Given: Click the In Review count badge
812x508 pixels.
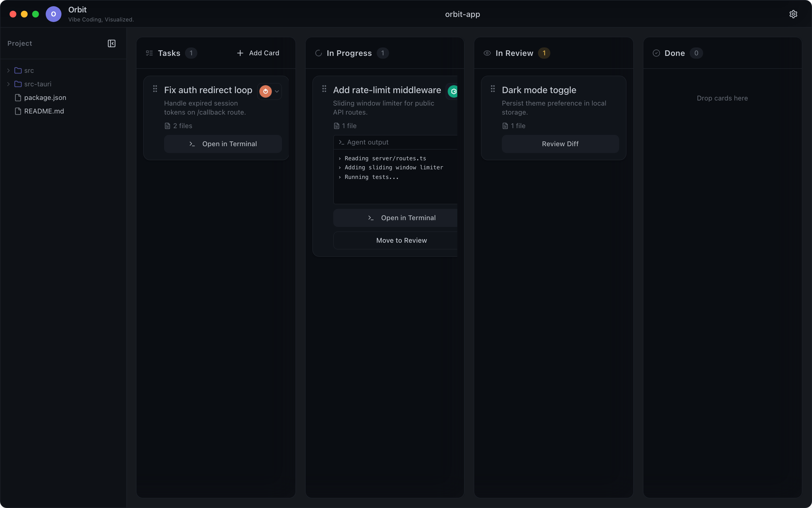Looking at the screenshot, I should [x=544, y=53].
